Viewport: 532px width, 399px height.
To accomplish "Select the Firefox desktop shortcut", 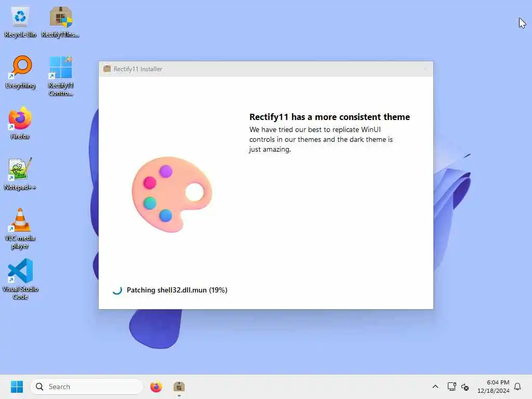I will (x=20, y=123).
